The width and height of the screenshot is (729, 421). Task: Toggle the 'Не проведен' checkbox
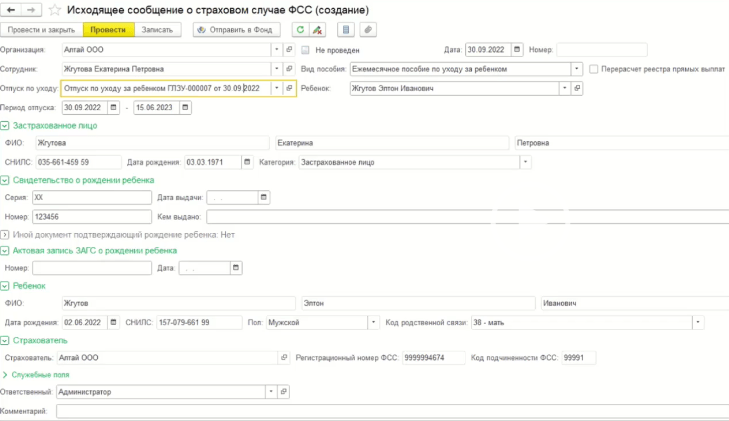(304, 49)
